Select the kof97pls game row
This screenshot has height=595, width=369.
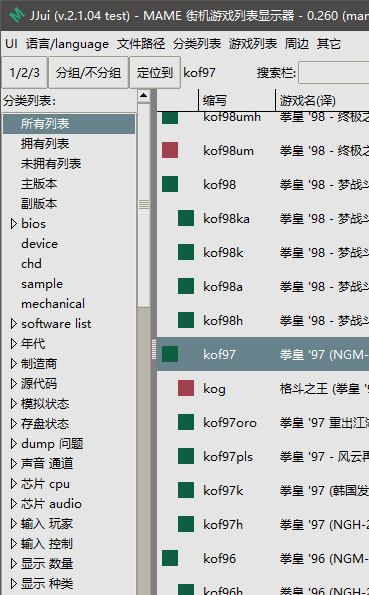pos(263,456)
